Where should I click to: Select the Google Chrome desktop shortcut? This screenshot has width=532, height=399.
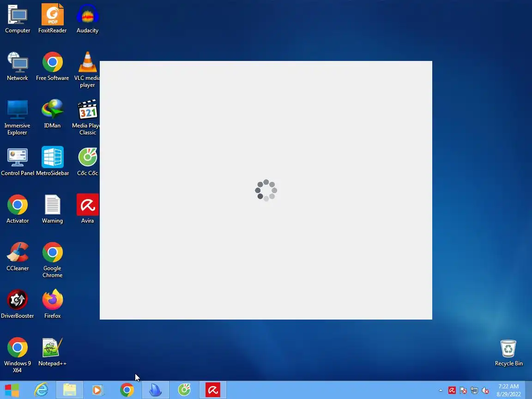(52, 260)
